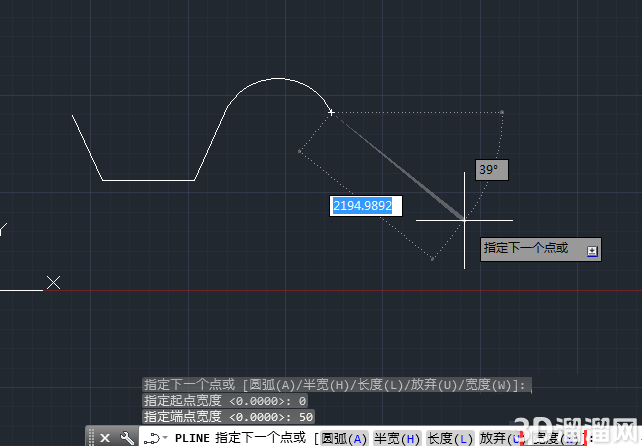
Task: Close the command line with the X icon
Action: coord(105,438)
